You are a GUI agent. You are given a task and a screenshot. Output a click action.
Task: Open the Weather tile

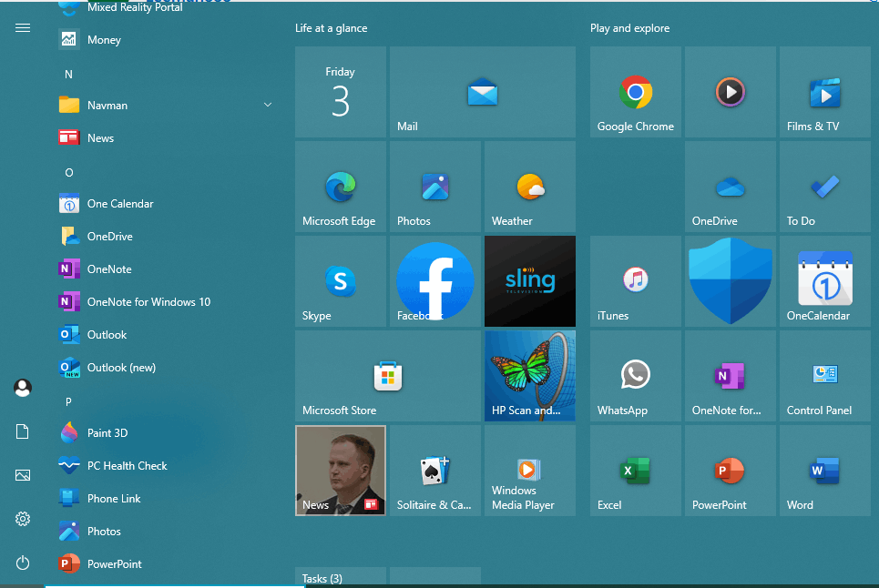coord(530,187)
